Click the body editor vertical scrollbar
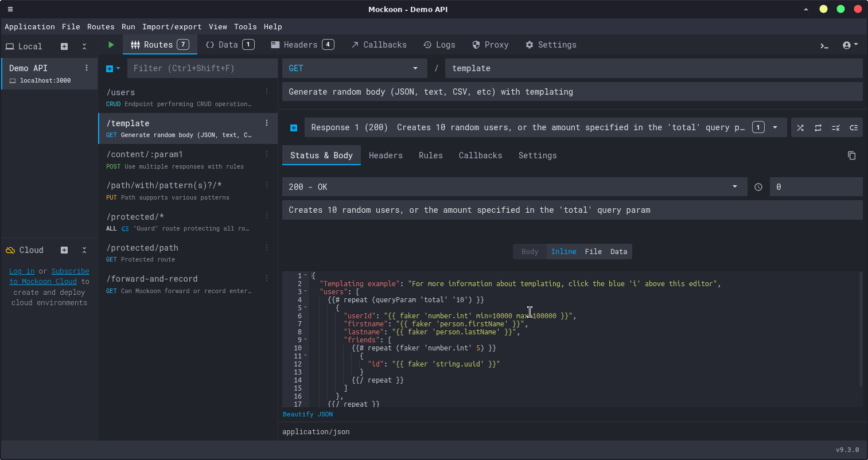The image size is (868, 460). pos(861,330)
